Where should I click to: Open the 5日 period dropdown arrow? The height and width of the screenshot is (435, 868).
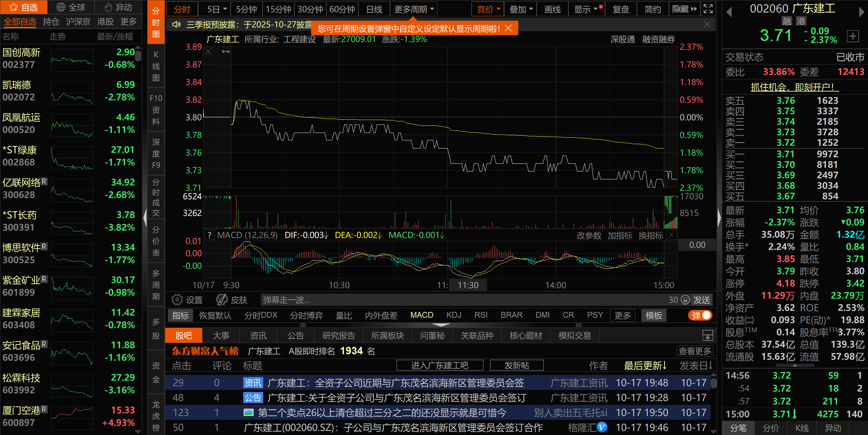pos(225,9)
